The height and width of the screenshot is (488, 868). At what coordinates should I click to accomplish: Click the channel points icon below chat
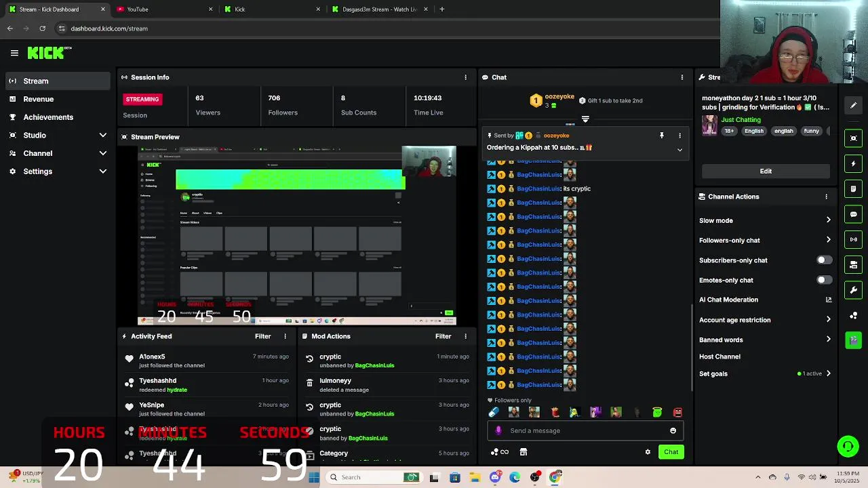(x=499, y=452)
